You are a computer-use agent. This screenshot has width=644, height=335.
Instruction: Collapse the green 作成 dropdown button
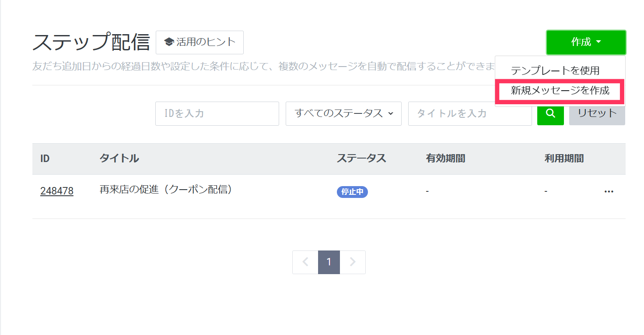click(586, 42)
